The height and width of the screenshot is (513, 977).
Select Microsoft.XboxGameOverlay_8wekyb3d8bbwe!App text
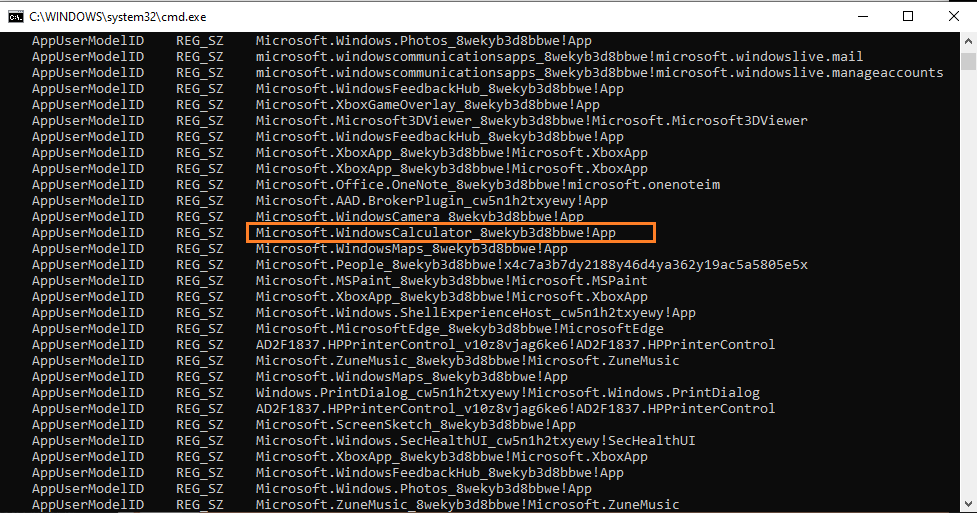click(427, 105)
